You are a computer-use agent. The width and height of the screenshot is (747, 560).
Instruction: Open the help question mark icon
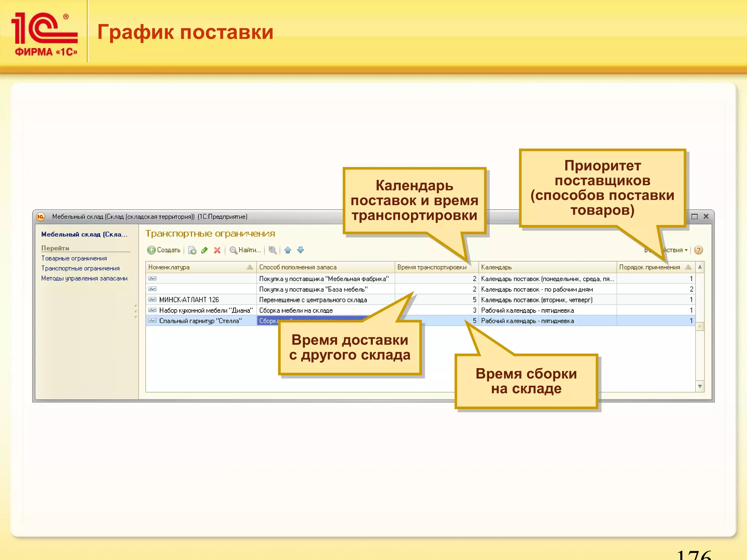pyautogui.click(x=698, y=250)
